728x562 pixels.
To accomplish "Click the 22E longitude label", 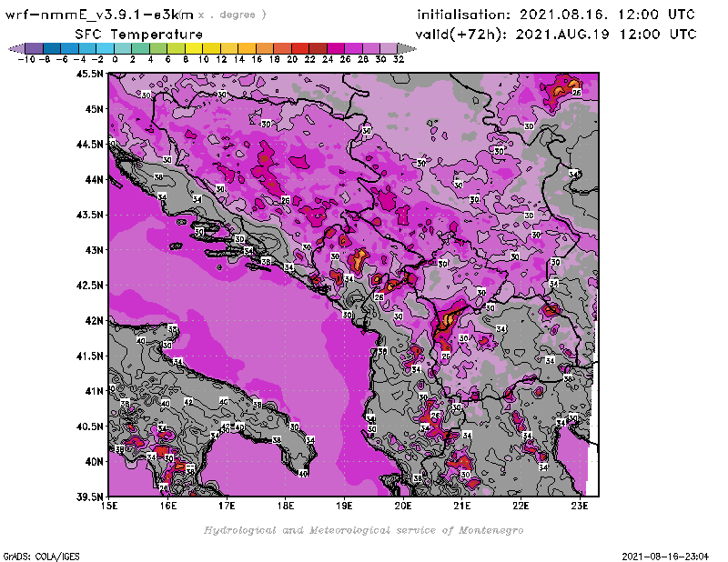I will tap(521, 506).
